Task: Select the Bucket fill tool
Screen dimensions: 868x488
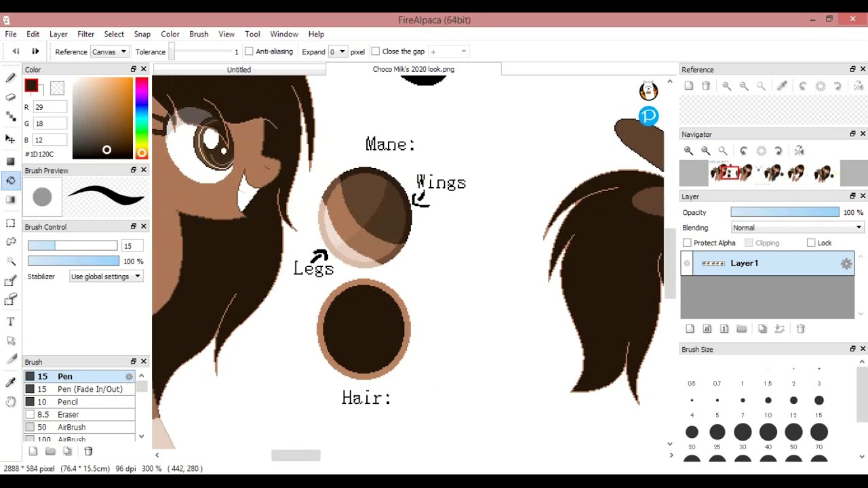Action: pyautogui.click(x=10, y=180)
